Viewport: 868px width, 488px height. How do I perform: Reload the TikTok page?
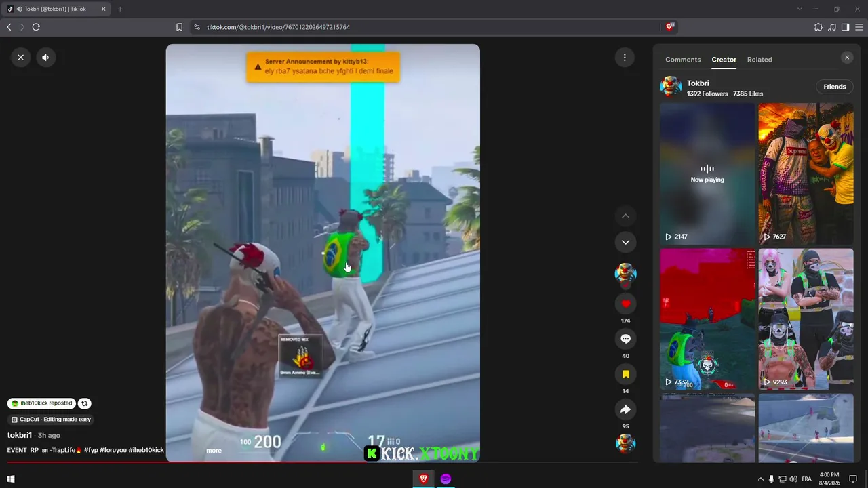tap(36, 27)
